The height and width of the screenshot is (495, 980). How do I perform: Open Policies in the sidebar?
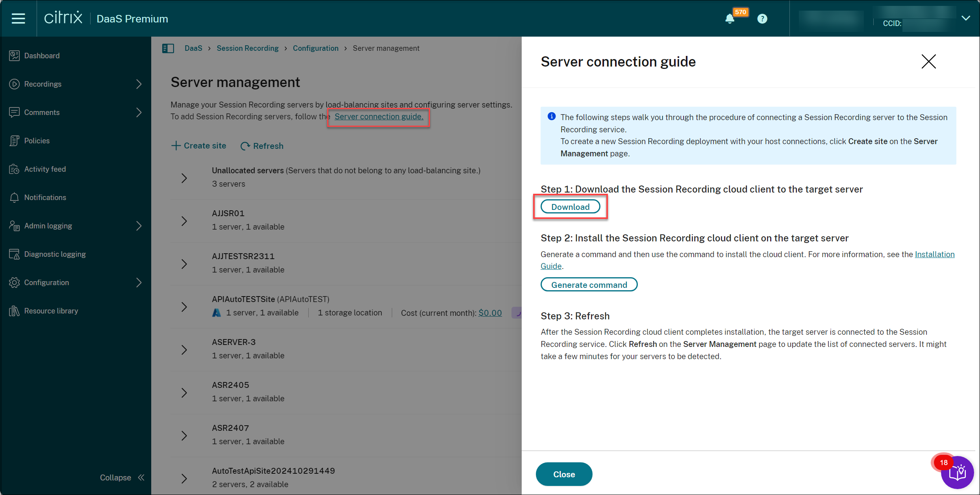click(37, 141)
